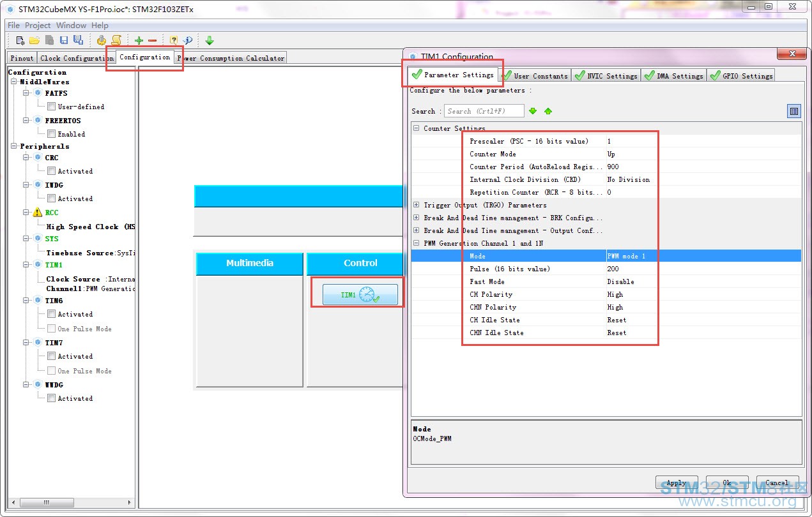The image size is (812, 517).
Task: Click the Save Project floppy icon
Action: pyautogui.click(x=63, y=40)
